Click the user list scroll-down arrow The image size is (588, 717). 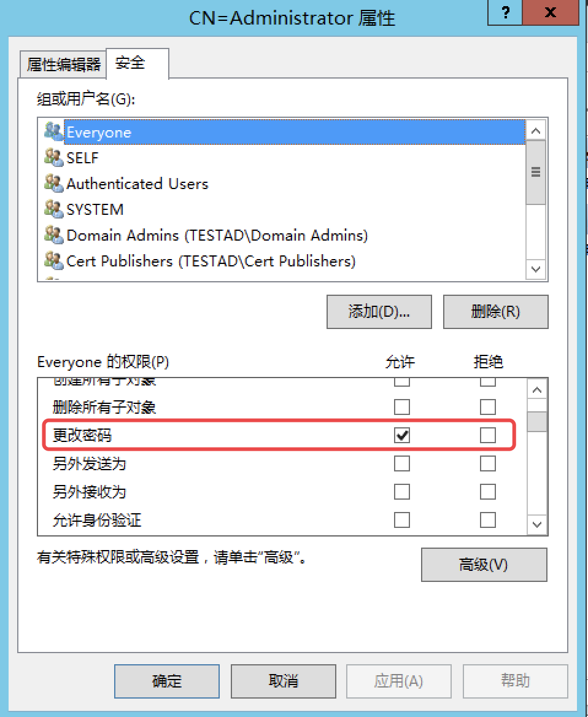(536, 269)
